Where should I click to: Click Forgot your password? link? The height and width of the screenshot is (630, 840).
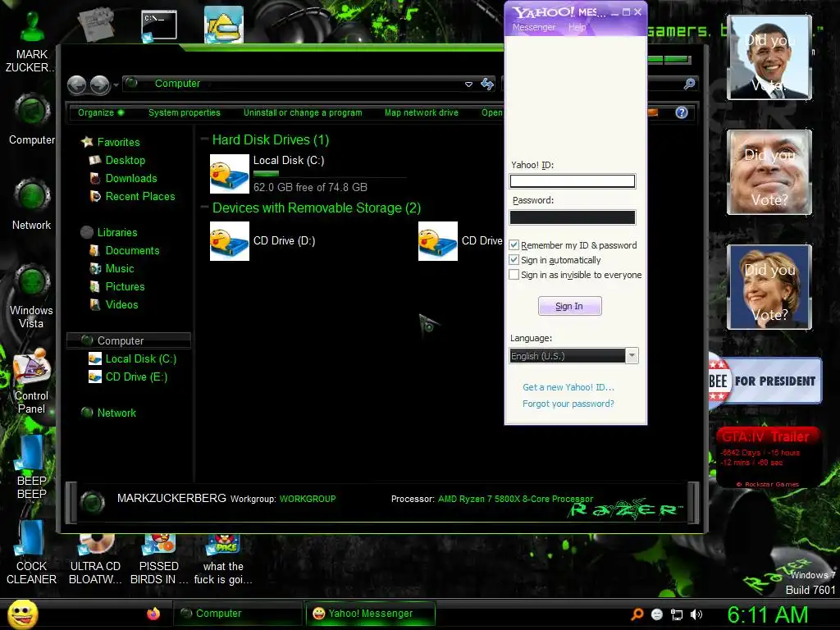(x=568, y=404)
